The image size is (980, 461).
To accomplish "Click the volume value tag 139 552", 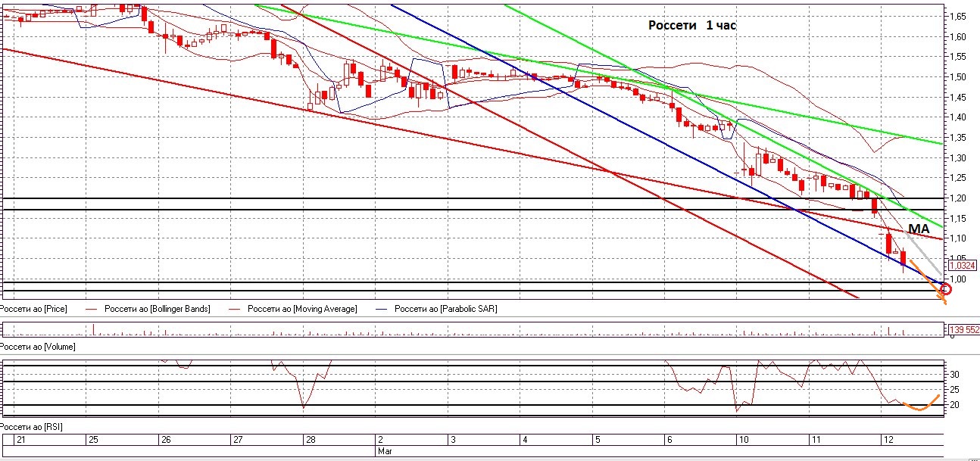I will pyautogui.click(x=963, y=330).
